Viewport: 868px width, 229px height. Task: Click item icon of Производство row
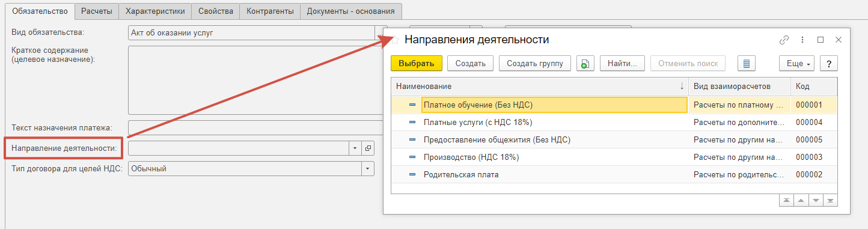[412, 157]
